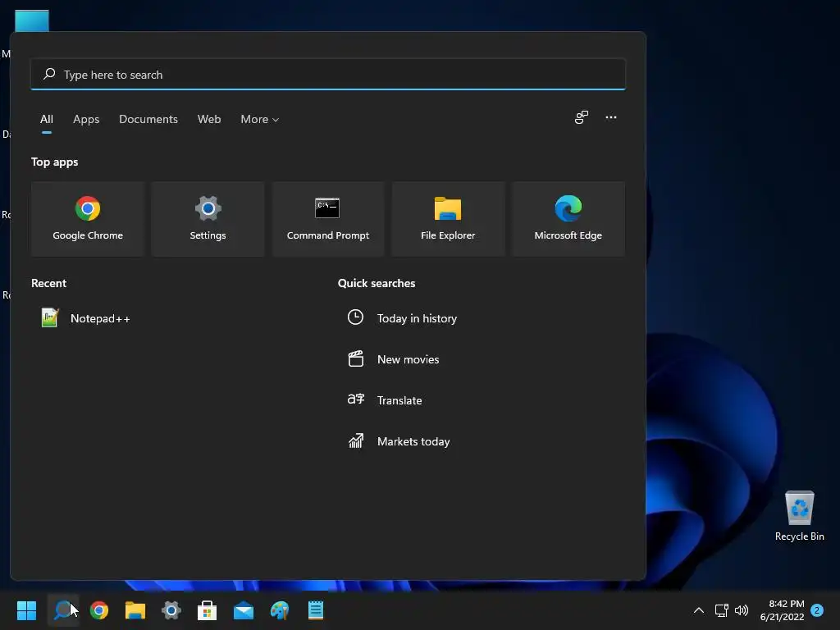Click the magnifier icon in search box
This screenshot has width=840, height=630.
pyautogui.click(x=49, y=74)
